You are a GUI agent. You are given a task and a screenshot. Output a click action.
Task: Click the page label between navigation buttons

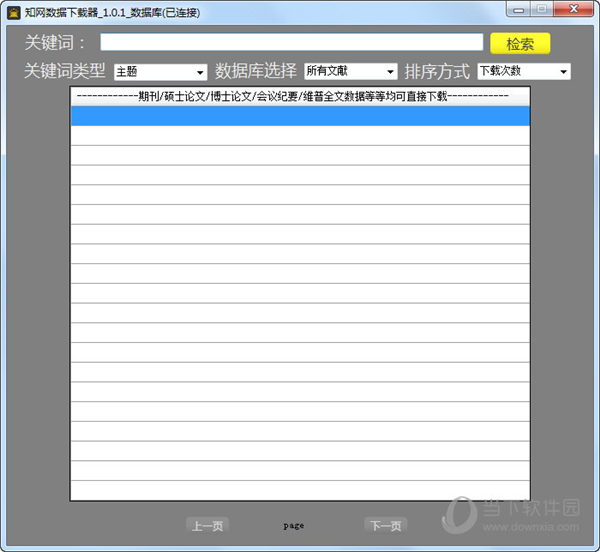pyautogui.click(x=294, y=526)
